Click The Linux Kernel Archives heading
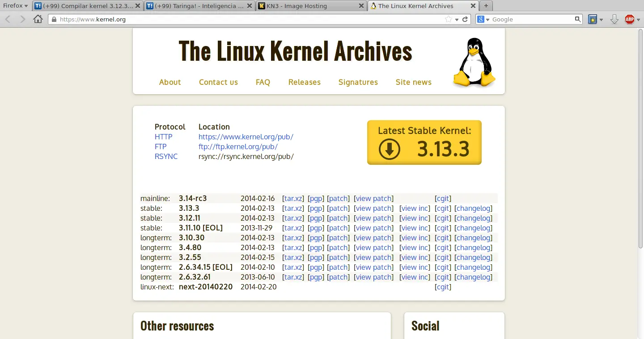 (295, 51)
